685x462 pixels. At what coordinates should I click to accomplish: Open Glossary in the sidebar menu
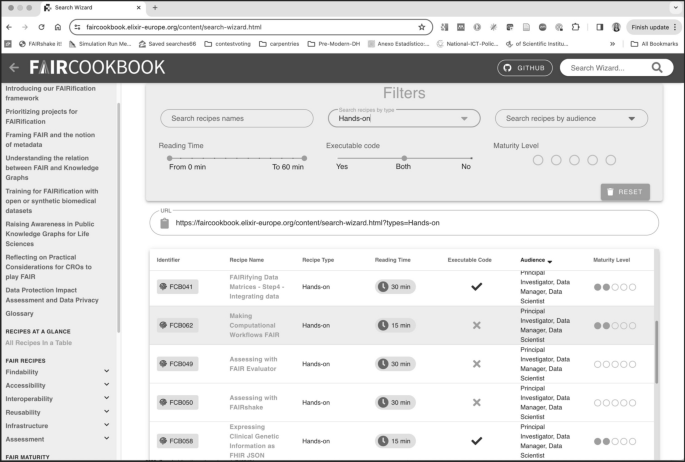point(20,313)
